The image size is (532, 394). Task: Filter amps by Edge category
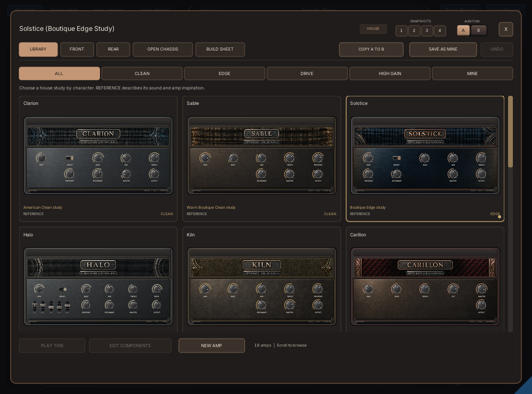pos(225,73)
